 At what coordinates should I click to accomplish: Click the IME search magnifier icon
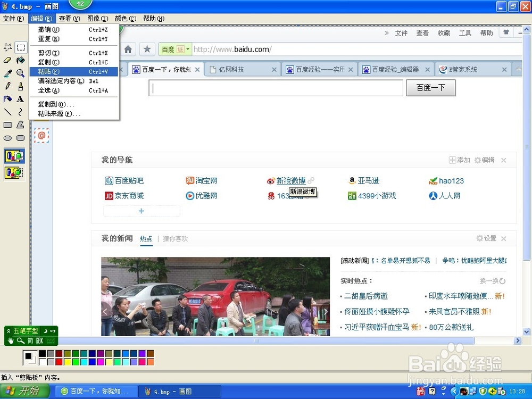point(21,340)
